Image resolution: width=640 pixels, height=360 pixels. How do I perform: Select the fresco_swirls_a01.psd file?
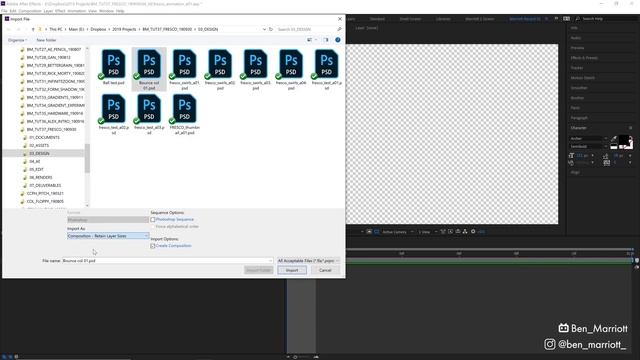pos(184,69)
